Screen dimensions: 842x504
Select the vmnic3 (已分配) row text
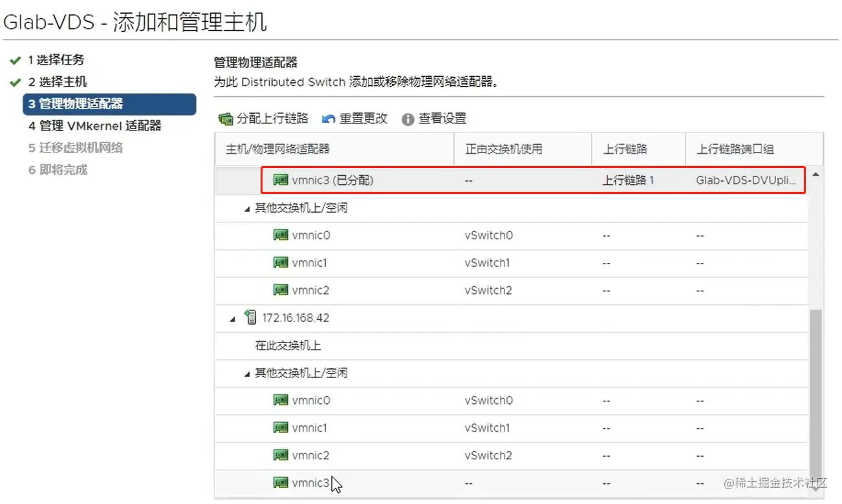(x=332, y=181)
